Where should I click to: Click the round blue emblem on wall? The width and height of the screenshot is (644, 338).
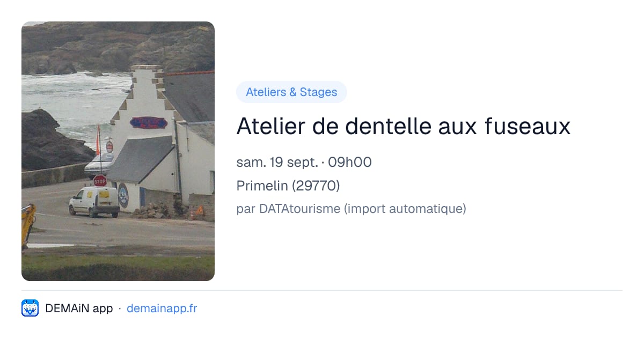point(123,196)
